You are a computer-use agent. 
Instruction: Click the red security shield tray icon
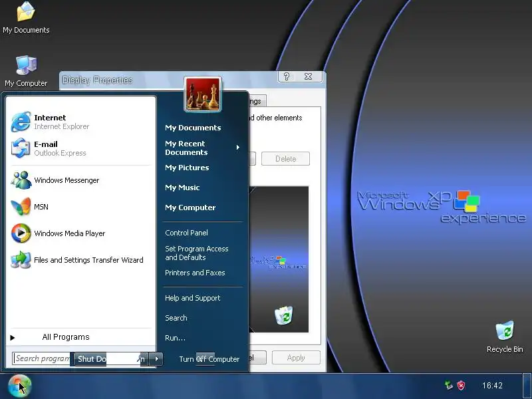click(461, 386)
